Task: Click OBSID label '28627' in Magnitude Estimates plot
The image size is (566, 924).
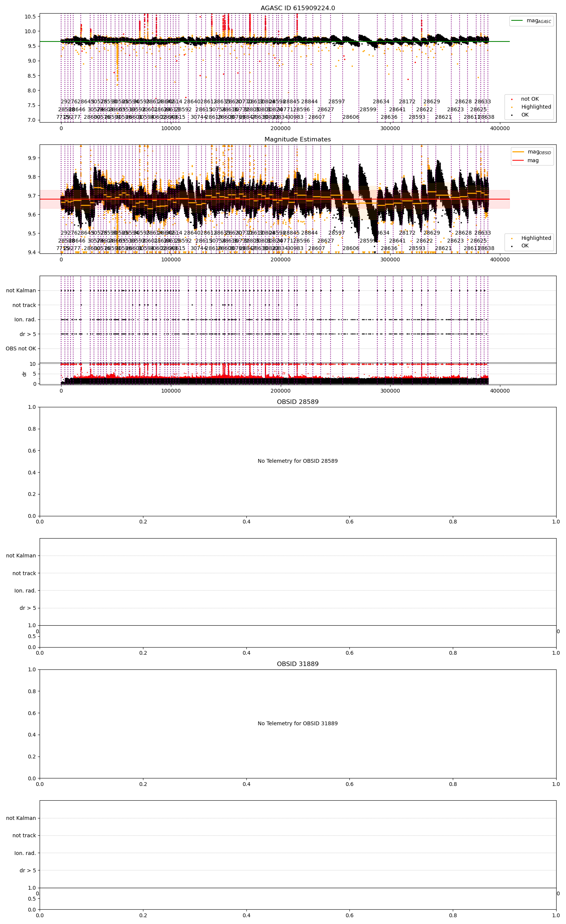Action: coord(326,241)
